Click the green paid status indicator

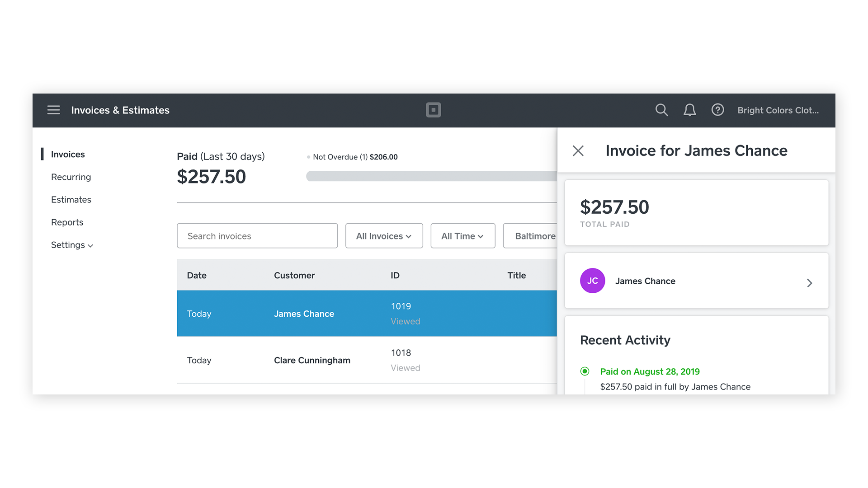(585, 371)
